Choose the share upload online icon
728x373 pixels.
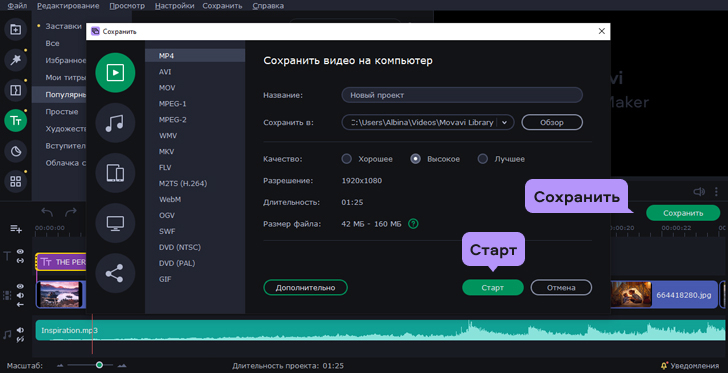tap(115, 273)
